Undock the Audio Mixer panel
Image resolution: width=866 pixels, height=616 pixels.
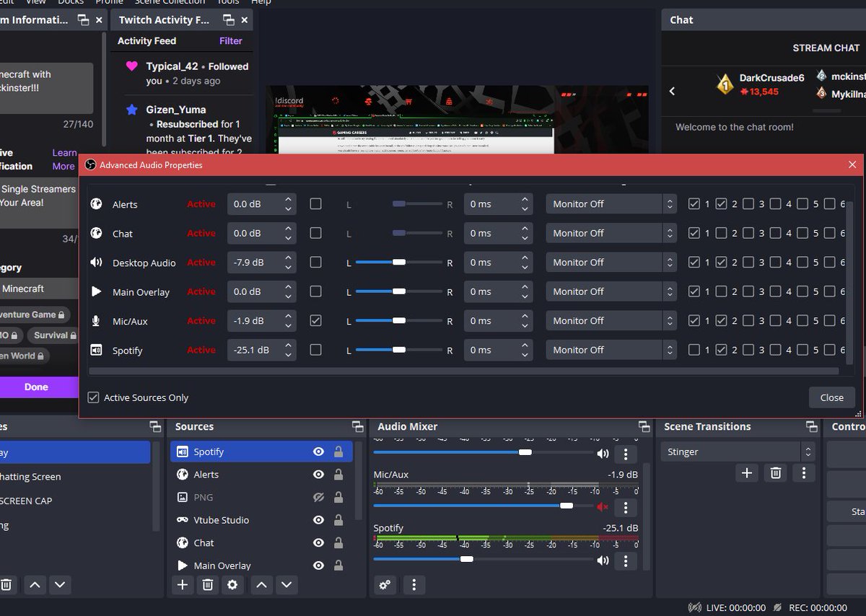(644, 426)
